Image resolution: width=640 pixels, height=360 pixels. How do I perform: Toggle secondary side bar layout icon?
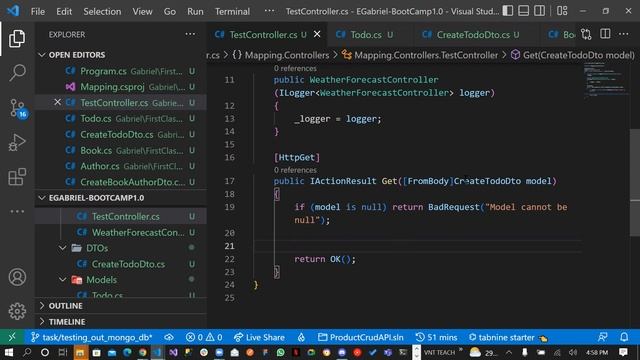pyautogui.click(x=540, y=11)
